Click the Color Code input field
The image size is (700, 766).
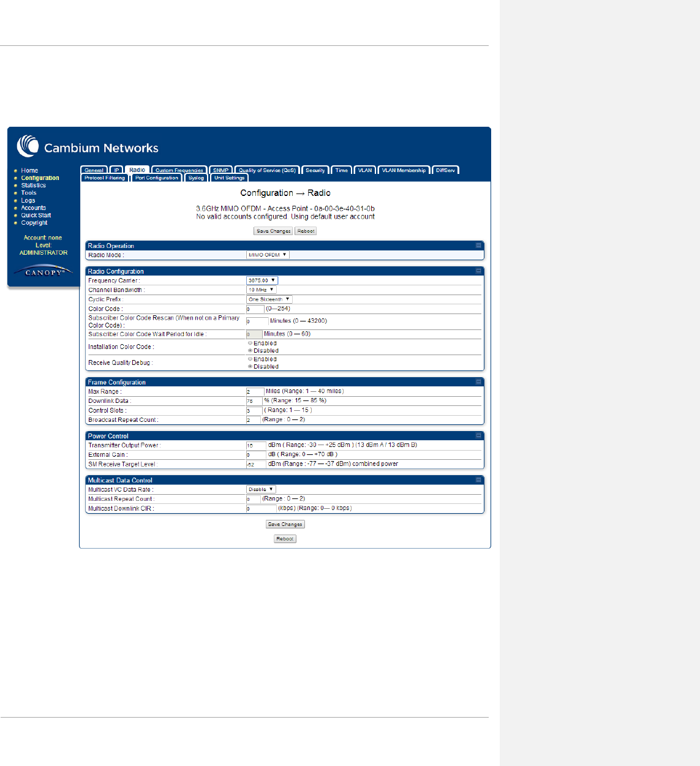[255, 309]
